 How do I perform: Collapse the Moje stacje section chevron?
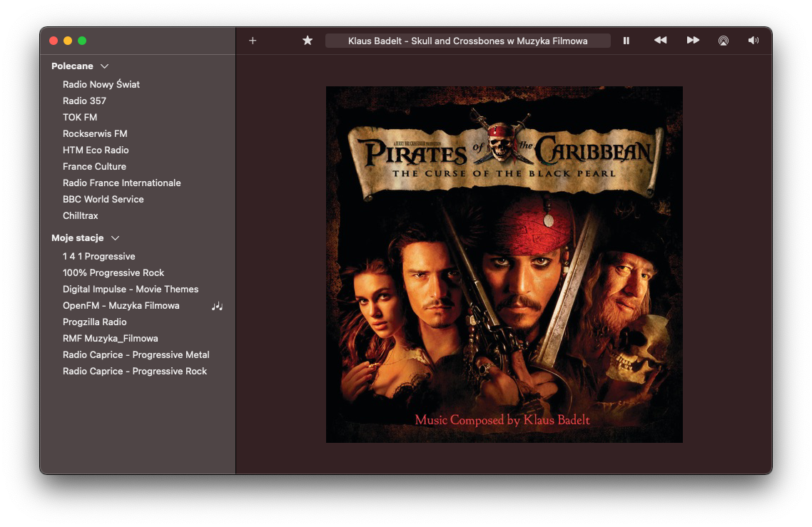(x=115, y=238)
